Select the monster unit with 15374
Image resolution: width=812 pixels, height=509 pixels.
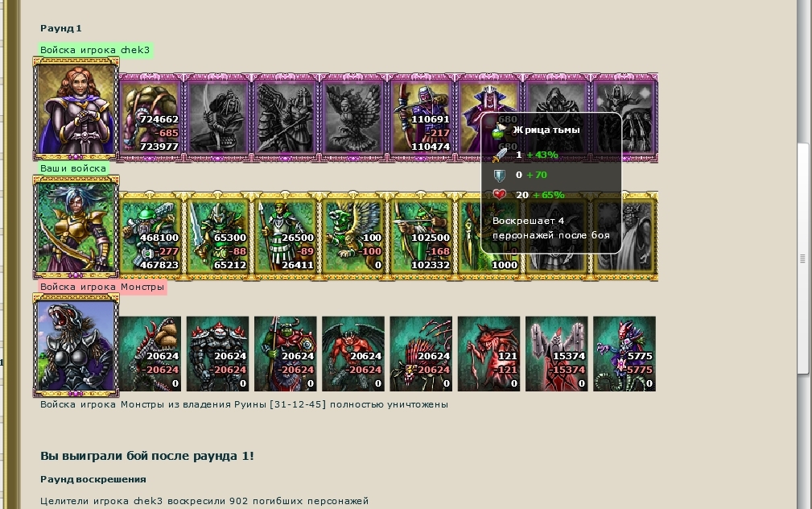tap(556, 354)
